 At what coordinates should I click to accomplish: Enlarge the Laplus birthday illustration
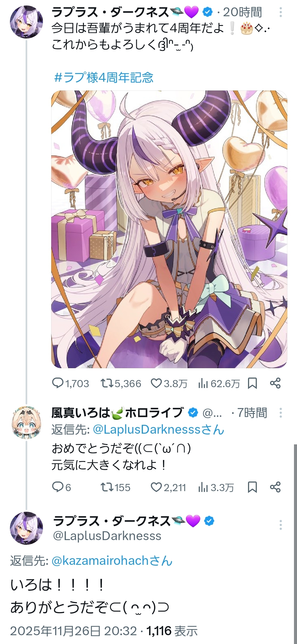pos(169,229)
